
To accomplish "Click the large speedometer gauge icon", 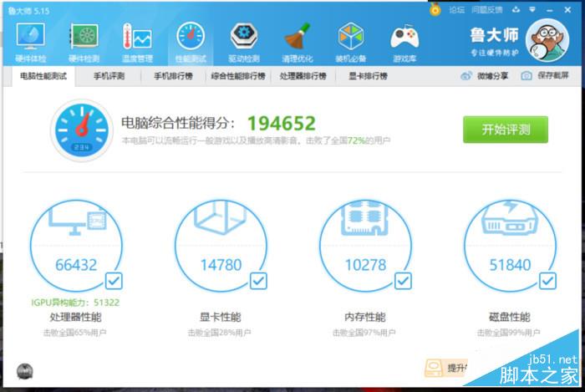I will click(x=82, y=130).
